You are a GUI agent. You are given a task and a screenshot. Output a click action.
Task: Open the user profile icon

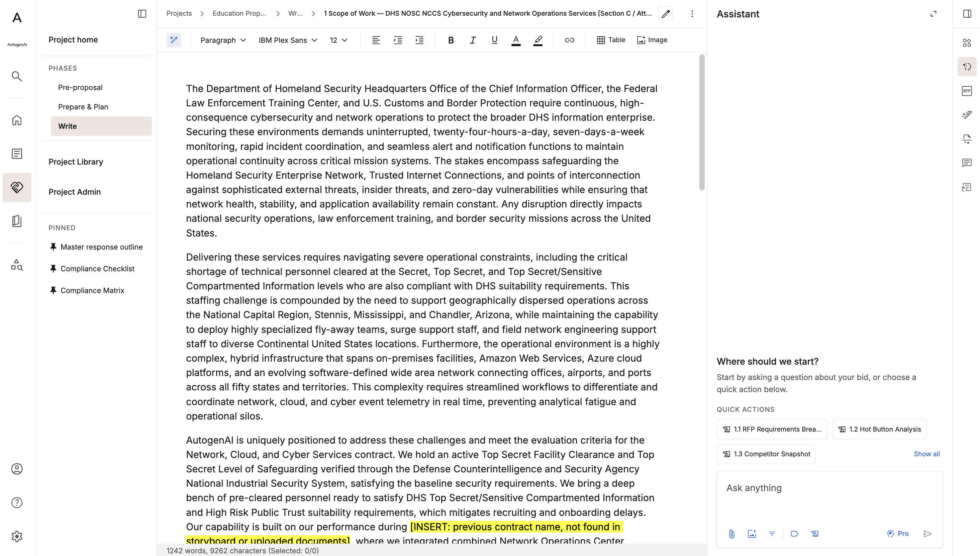17,469
